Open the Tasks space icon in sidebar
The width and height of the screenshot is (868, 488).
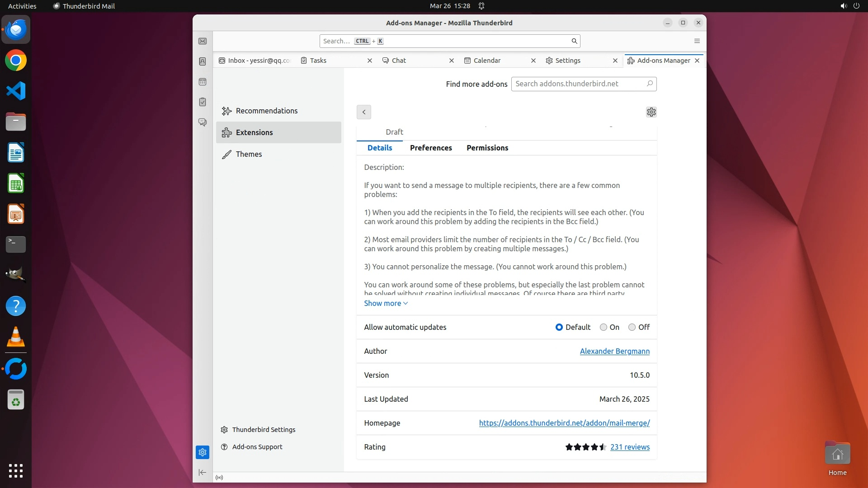coord(203,102)
